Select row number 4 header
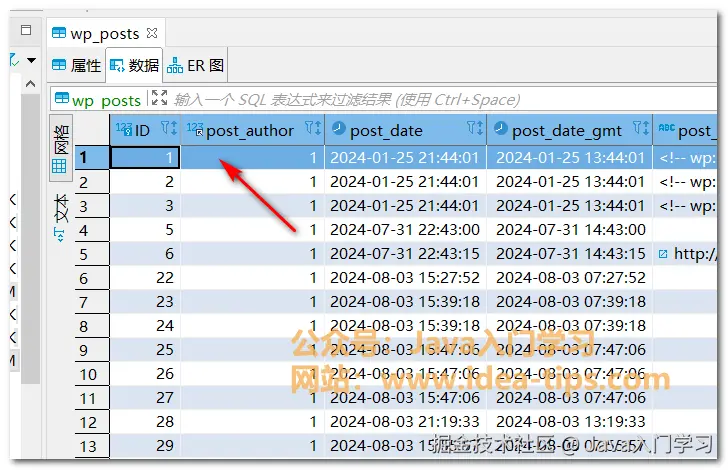The image size is (728, 470). 92,230
